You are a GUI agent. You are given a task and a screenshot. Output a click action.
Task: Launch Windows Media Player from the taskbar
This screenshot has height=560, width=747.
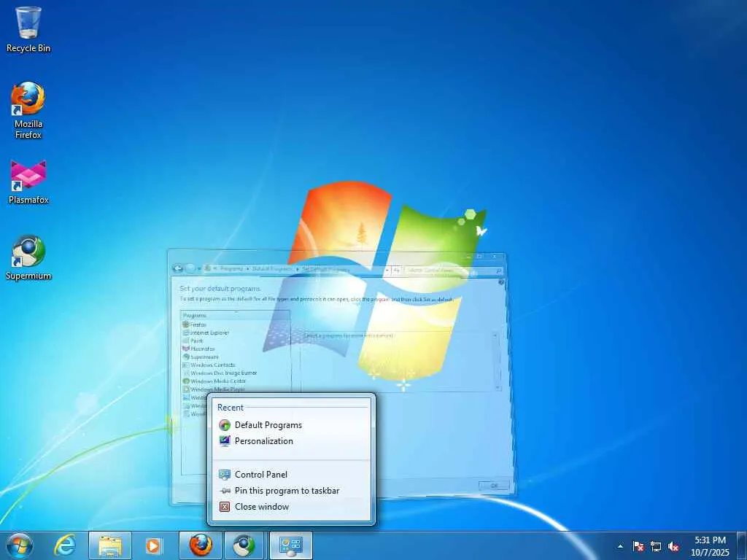(153, 545)
